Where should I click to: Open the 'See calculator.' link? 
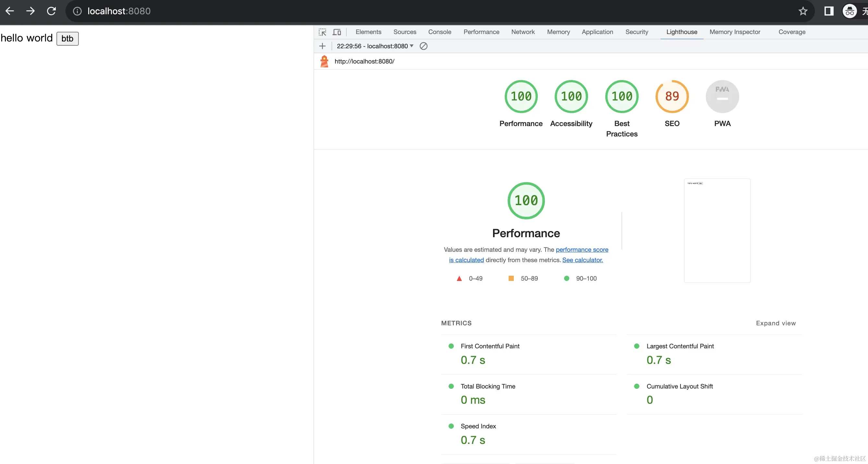pyautogui.click(x=582, y=260)
